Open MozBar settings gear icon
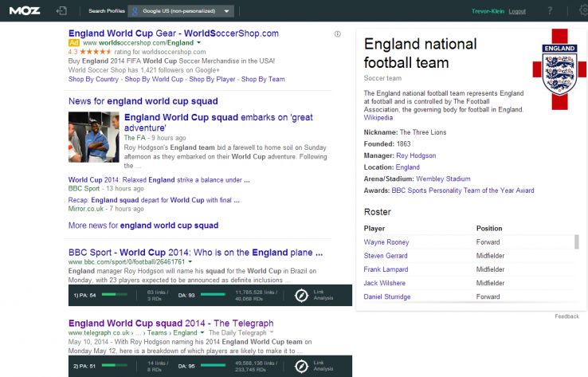Image resolution: width=588 pixels, height=377 pixels. (582, 11)
